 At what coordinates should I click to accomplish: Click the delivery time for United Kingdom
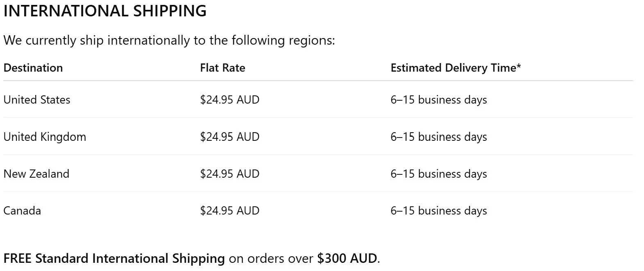[439, 137]
